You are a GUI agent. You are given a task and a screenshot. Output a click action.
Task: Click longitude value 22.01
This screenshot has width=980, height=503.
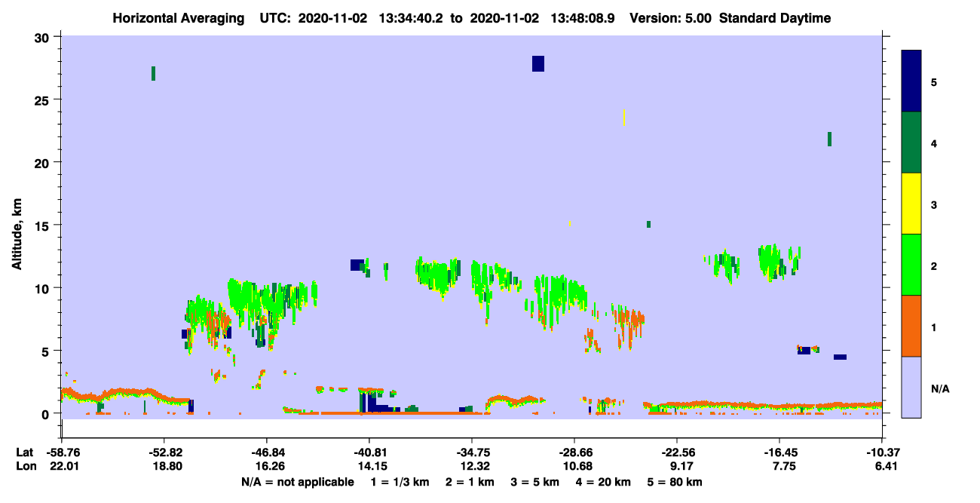pyautogui.click(x=63, y=467)
